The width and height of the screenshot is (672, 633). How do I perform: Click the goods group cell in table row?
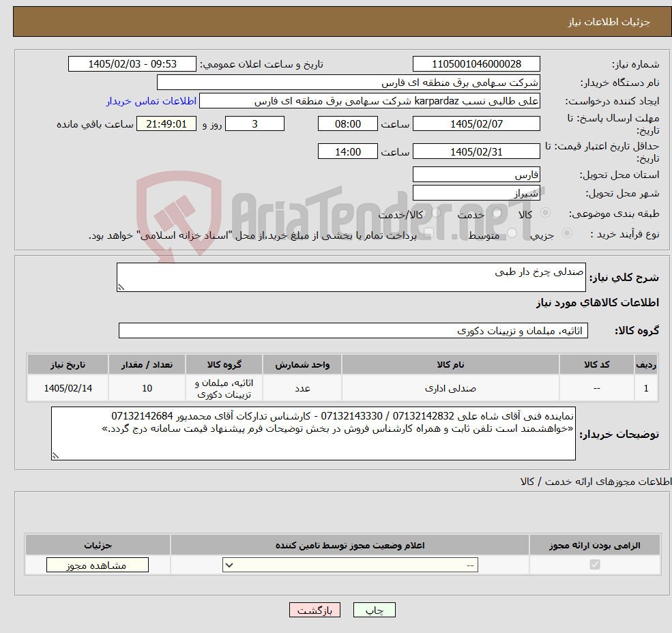(x=224, y=388)
